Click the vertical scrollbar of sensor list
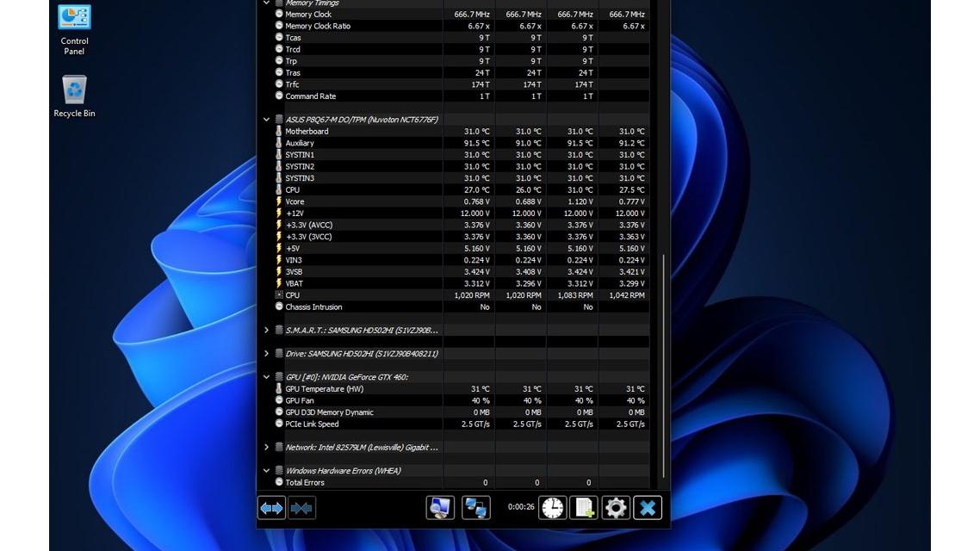 point(662,362)
